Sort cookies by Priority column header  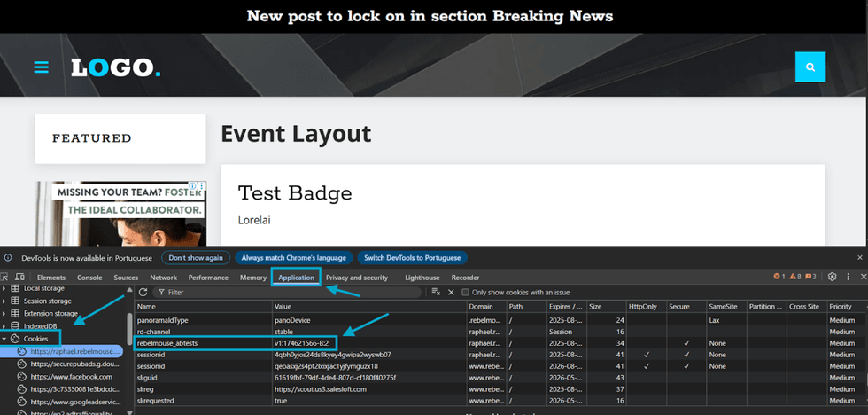[845, 307]
